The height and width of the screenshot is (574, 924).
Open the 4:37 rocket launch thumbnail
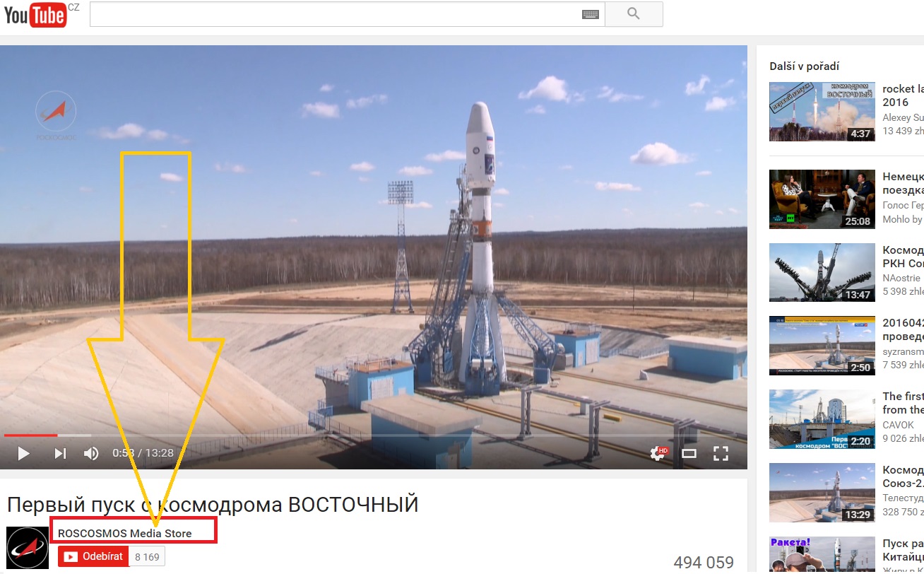pyautogui.click(x=822, y=112)
